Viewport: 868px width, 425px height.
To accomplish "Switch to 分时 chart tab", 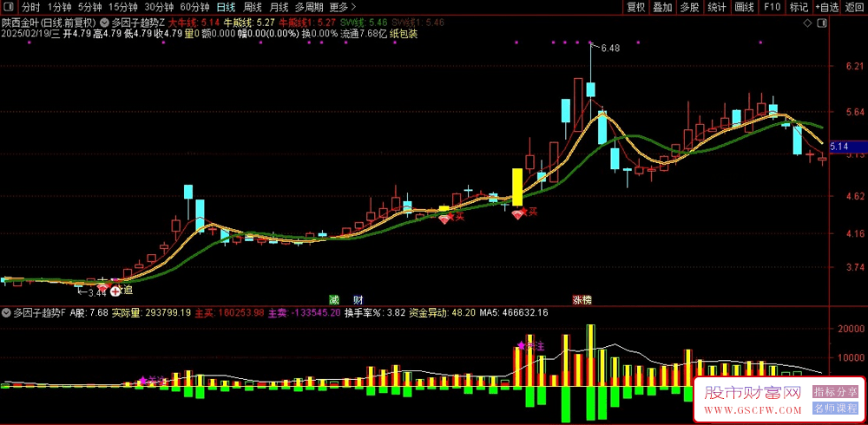I will (30, 7).
